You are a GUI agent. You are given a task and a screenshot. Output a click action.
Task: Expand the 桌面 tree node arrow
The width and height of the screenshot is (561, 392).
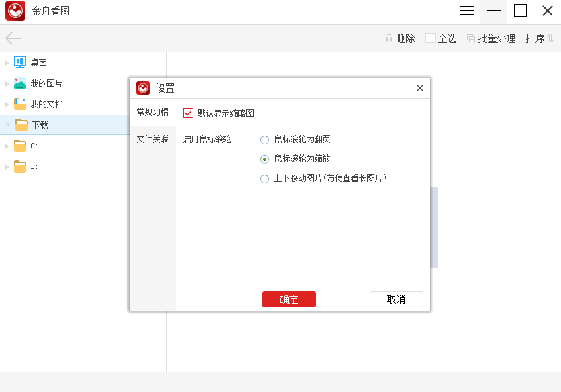[x=7, y=62]
